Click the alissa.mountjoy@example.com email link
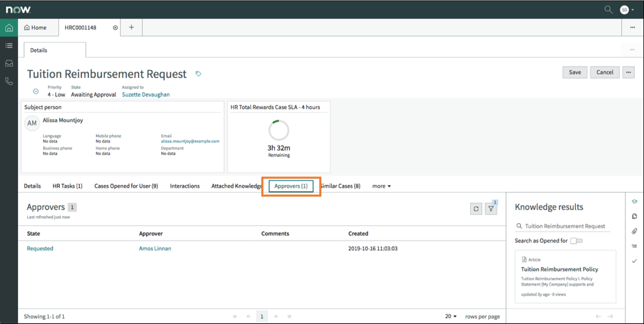The image size is (644, 324). point(190,141)
